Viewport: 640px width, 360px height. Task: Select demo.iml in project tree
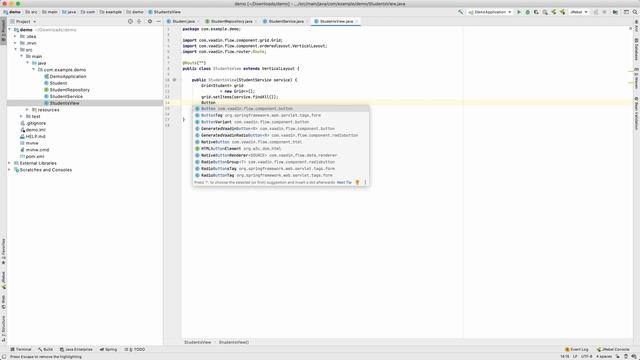pyautogui.click(x=36, y=130)
